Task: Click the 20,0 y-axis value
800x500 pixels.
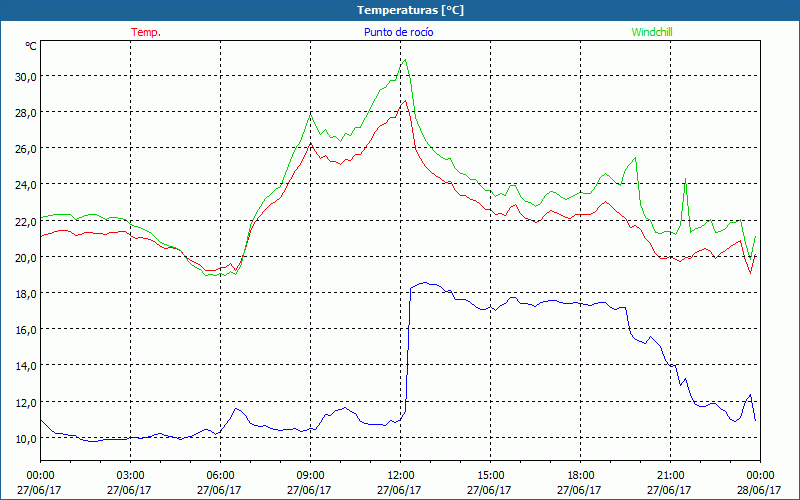Action: tap(25, 258)
